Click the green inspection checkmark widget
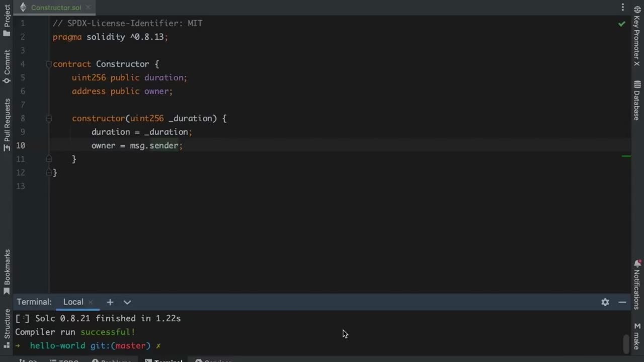 coord(622,23)
